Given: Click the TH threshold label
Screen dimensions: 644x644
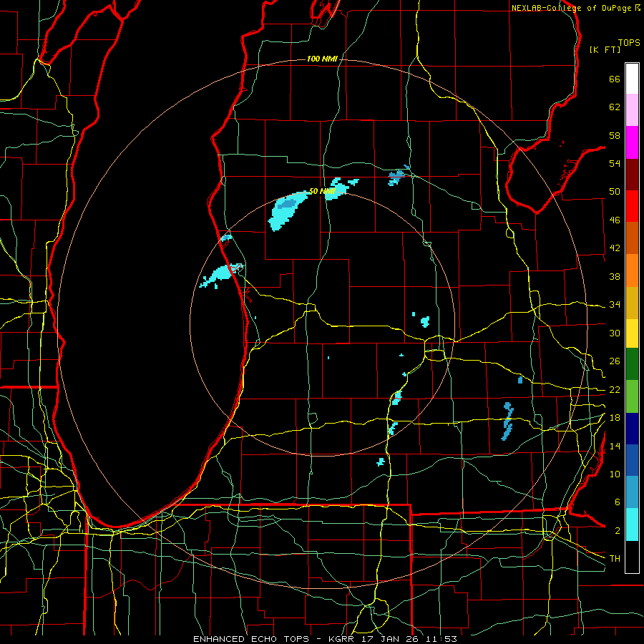Looking at the screenshot, I should coord(615,559).
